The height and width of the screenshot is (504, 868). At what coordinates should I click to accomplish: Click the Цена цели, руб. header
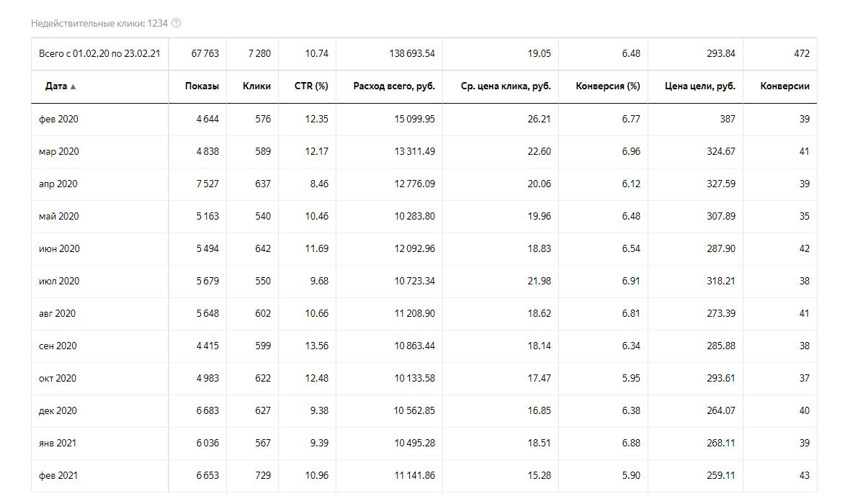tap(700, 86)
